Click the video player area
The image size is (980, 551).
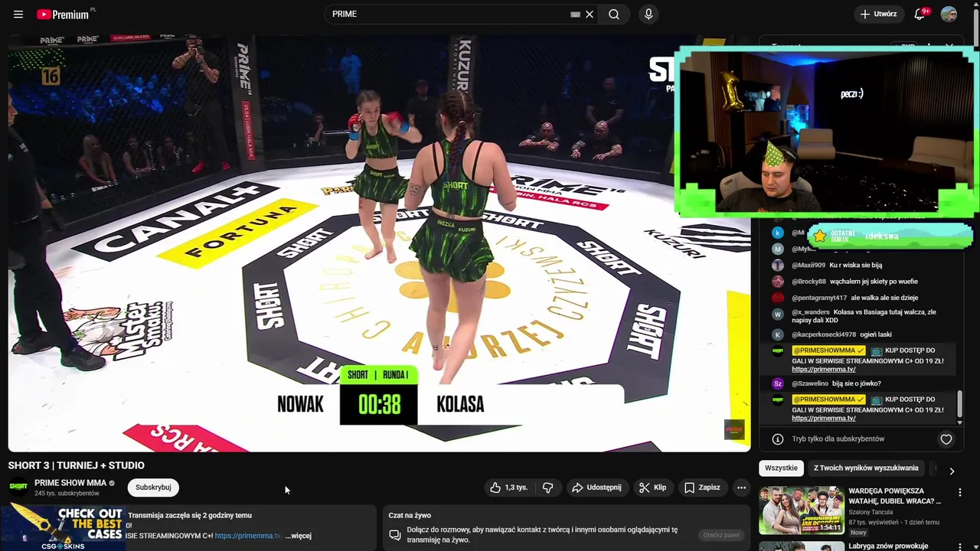[379, 243]
